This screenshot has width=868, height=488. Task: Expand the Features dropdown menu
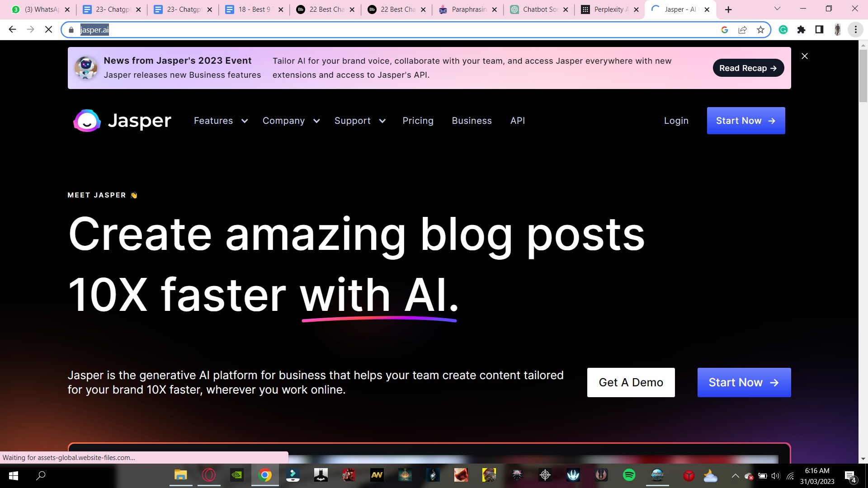(221, 121)
